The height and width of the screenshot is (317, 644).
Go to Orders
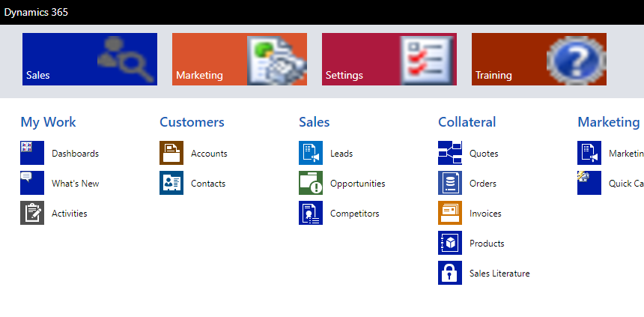483,184
